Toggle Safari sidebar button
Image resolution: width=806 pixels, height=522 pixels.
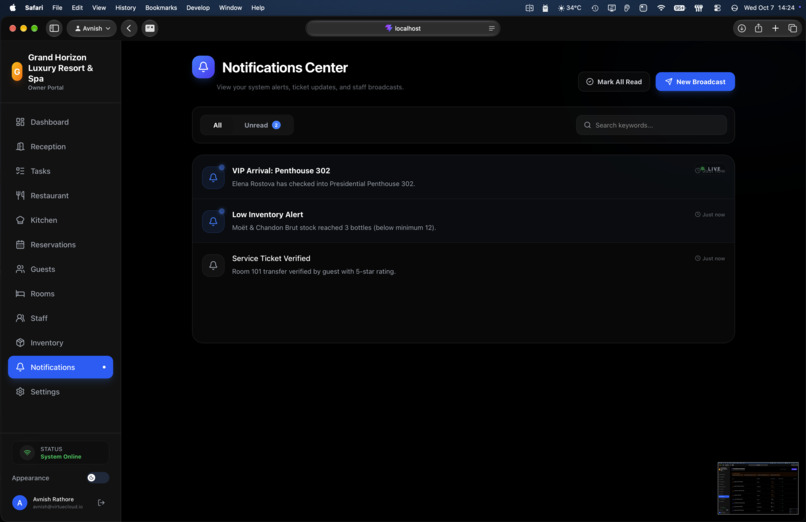coord(54,28)
